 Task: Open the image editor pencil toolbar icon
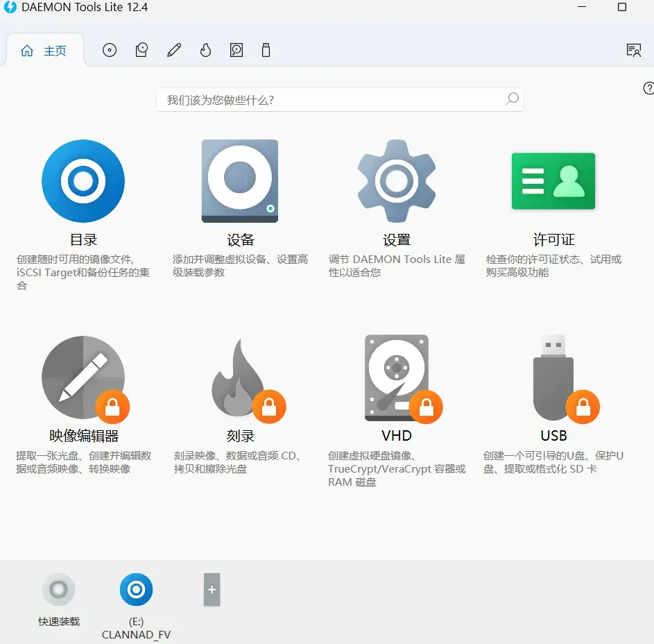pos(174,51)
